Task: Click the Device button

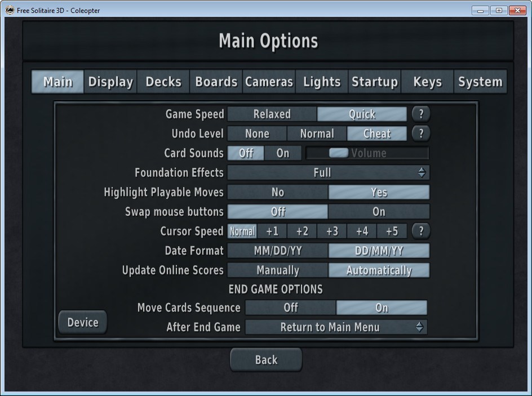Action: click(83, 323)
